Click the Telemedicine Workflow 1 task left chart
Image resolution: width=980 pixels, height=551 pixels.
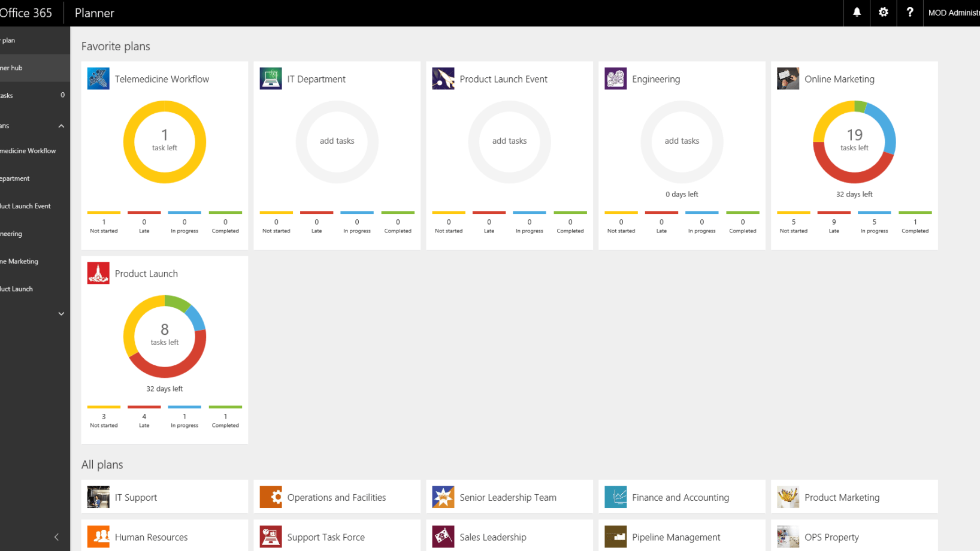[165, 142]
